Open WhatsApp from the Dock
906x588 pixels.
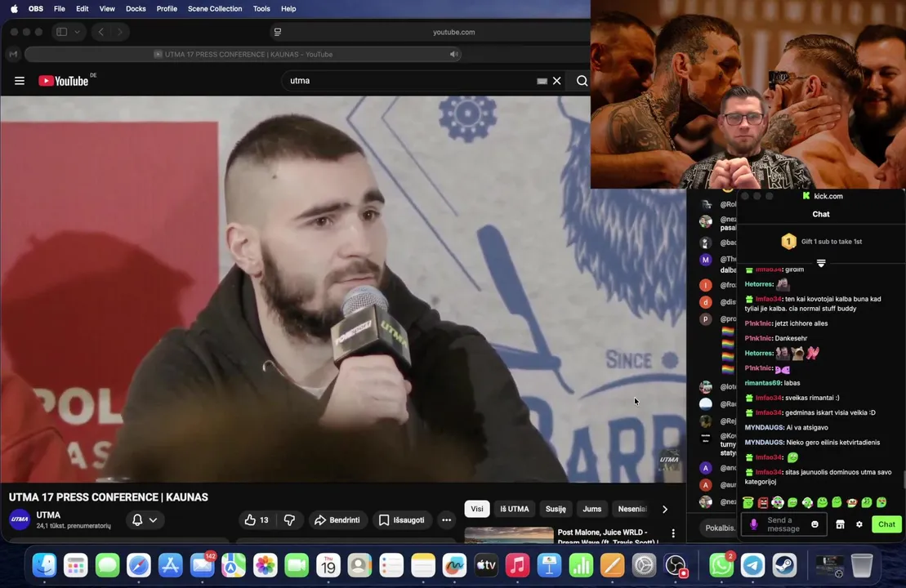coord(721,565)
